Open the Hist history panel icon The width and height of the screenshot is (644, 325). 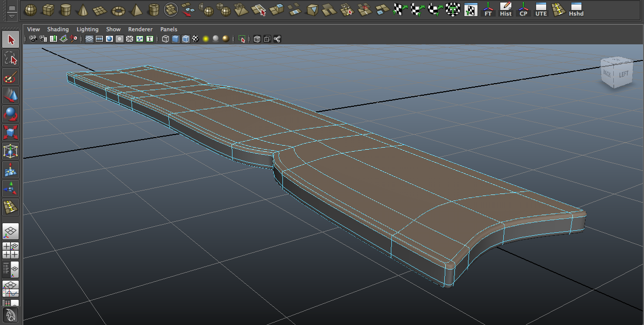505,11
